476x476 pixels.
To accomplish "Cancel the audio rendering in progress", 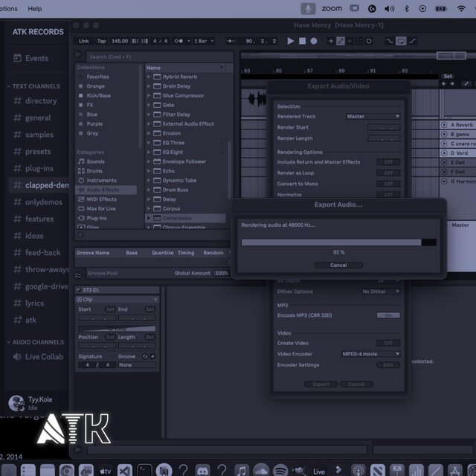I will click(338, 265).
